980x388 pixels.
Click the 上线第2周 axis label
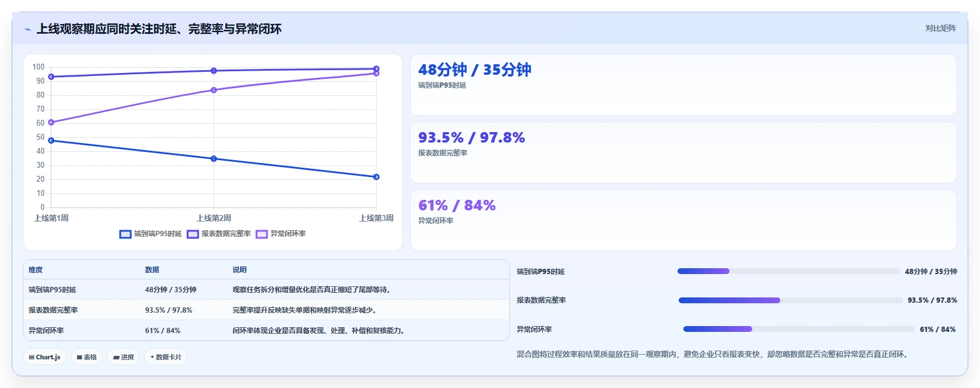click(214, 218)
